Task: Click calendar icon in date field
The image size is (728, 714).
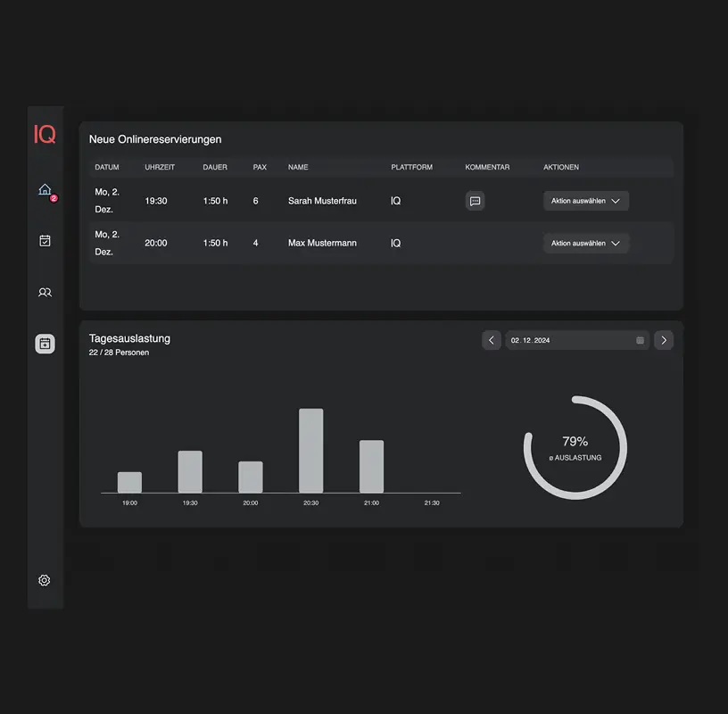Action: pyautogui.click(x=640, y=340)
